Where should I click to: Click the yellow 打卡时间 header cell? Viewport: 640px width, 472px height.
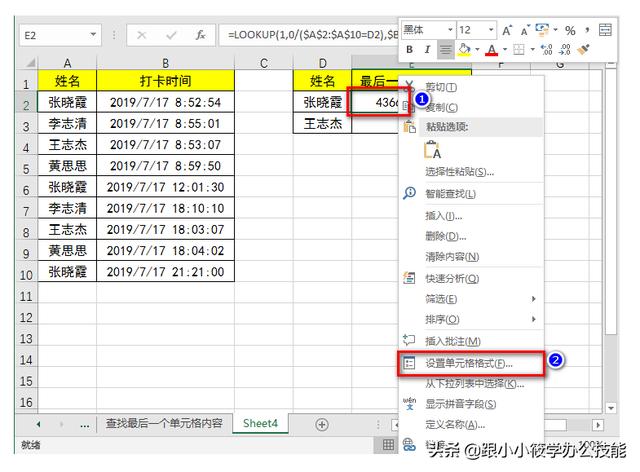[165, 80]
